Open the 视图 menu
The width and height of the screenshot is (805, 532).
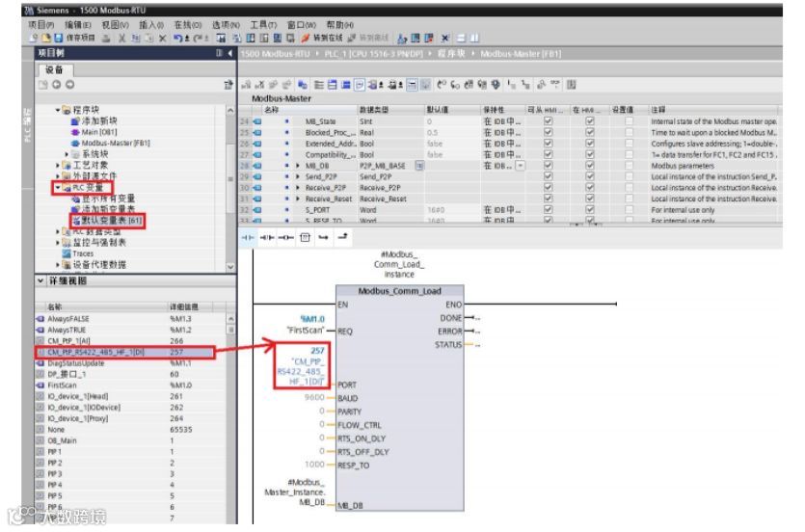click(x=115, y=24)
